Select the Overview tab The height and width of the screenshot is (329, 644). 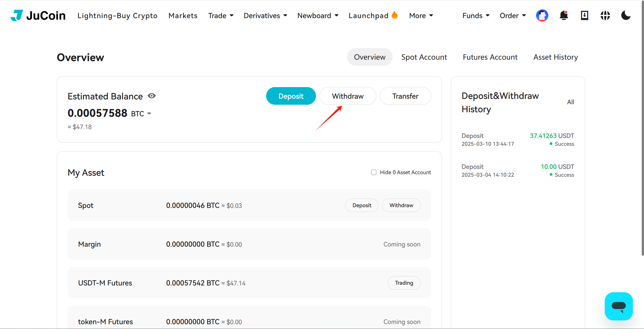point(370,57)
